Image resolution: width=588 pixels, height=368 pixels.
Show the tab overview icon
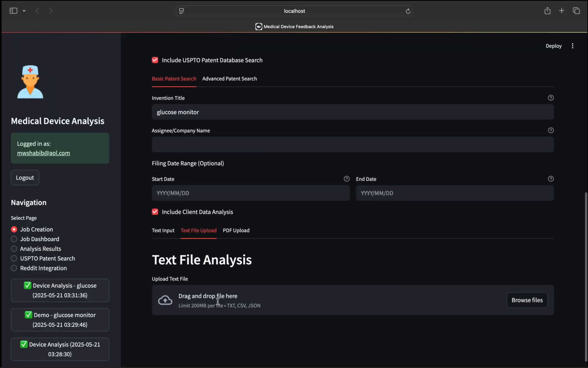[576, 11]
